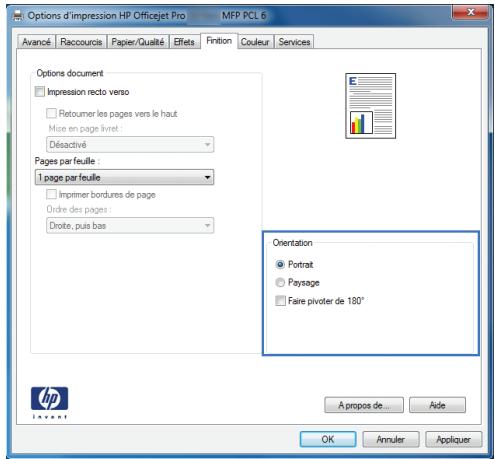Click the Options document group label
The width and height of the screenshot is (495, 459).
click(x=70, y=73)
